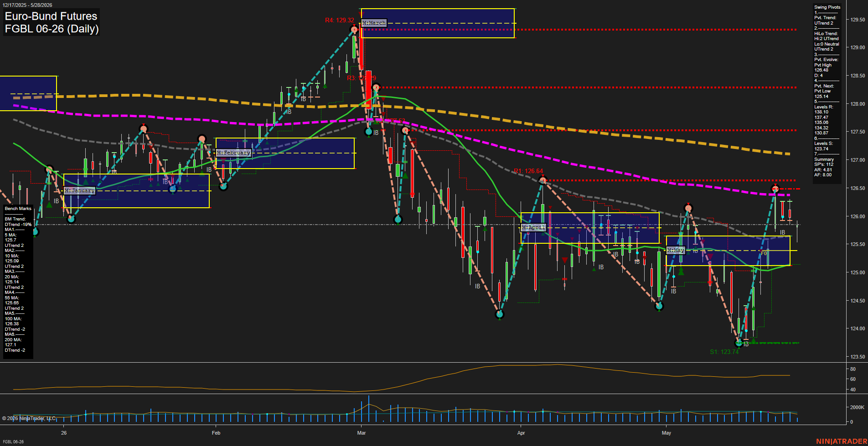Viewport: 868px width, 446px height.
Task: Click the 12/17/2025 - 5/28/2026 date range
Action: pos(27,5)
